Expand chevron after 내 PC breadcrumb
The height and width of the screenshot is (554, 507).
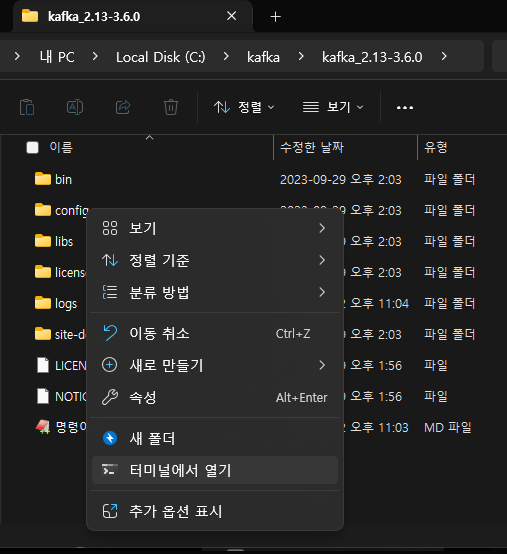tap(95, 56)
